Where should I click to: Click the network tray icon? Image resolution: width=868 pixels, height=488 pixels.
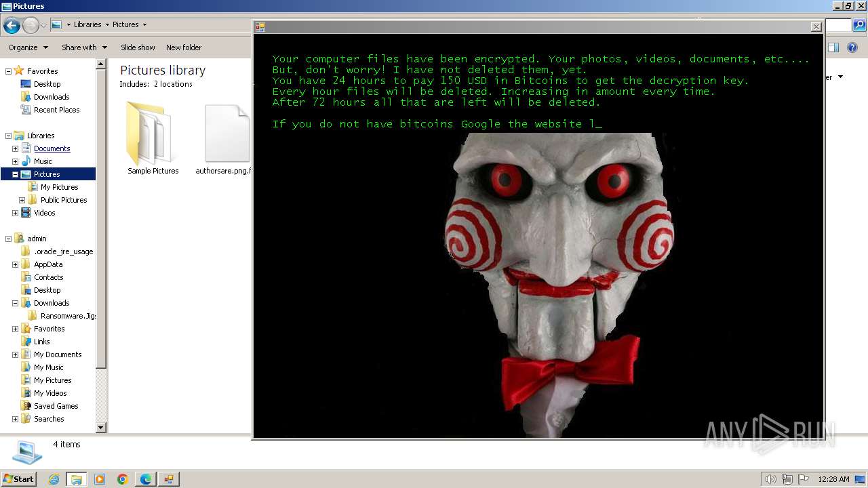coord(787,479)
